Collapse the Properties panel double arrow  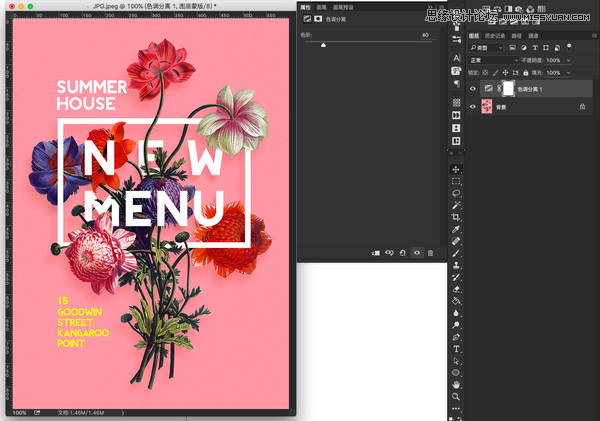[x=430, y=7]
